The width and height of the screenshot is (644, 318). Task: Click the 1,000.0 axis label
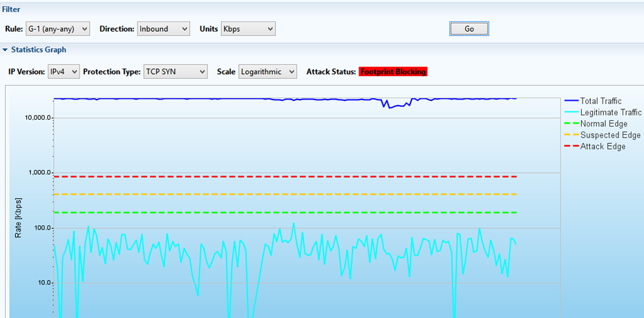[39, 173]
